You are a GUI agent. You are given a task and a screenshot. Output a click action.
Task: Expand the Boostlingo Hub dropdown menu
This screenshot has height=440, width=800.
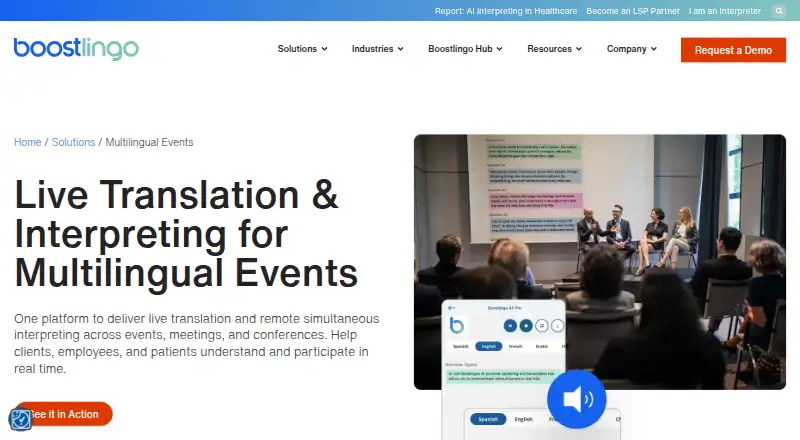click(x=465, y=49)
